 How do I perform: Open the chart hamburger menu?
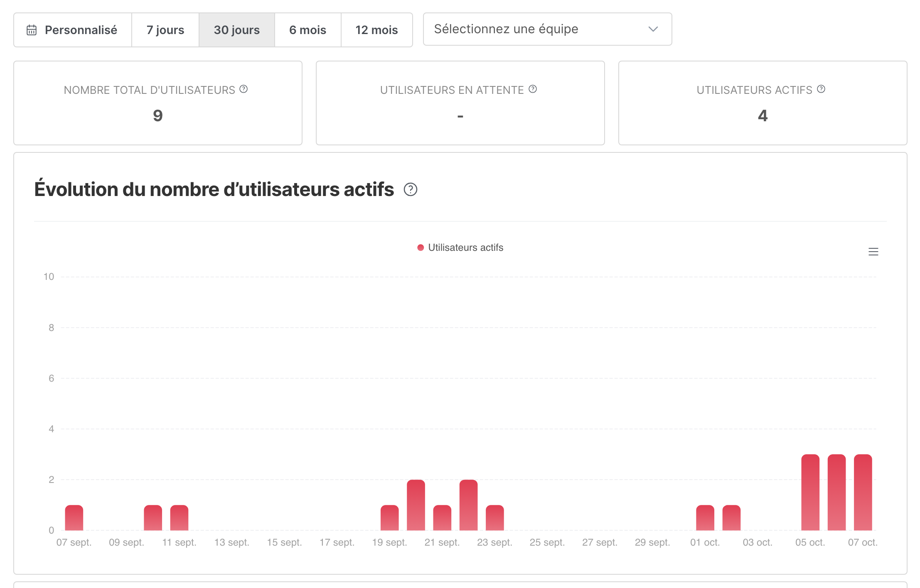(873, 252)
